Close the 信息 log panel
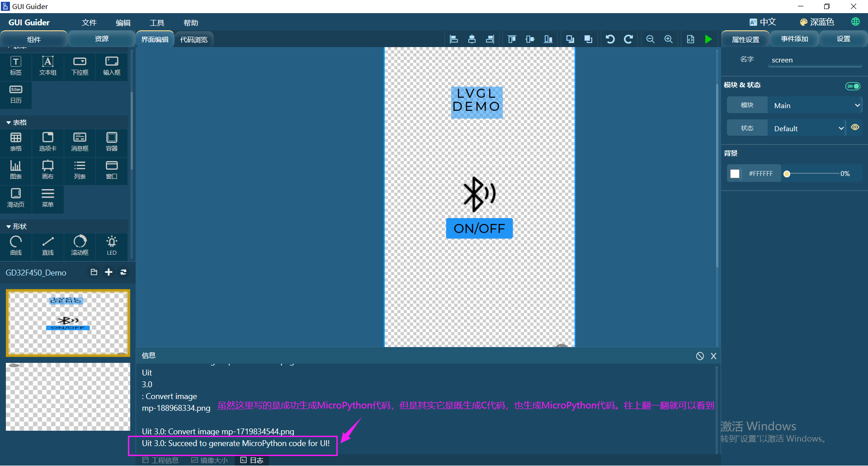868x466 pixels. click(x=713, y=356)
